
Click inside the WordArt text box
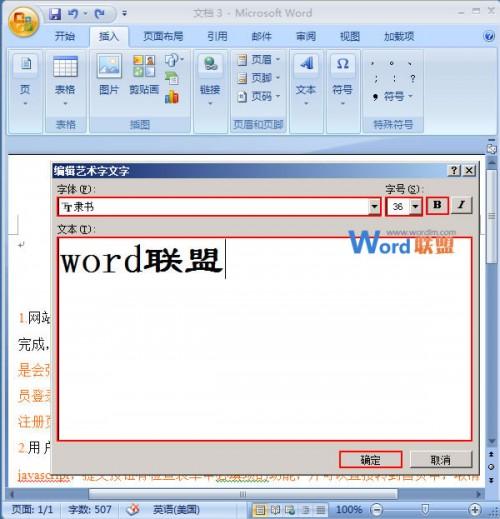265,339
